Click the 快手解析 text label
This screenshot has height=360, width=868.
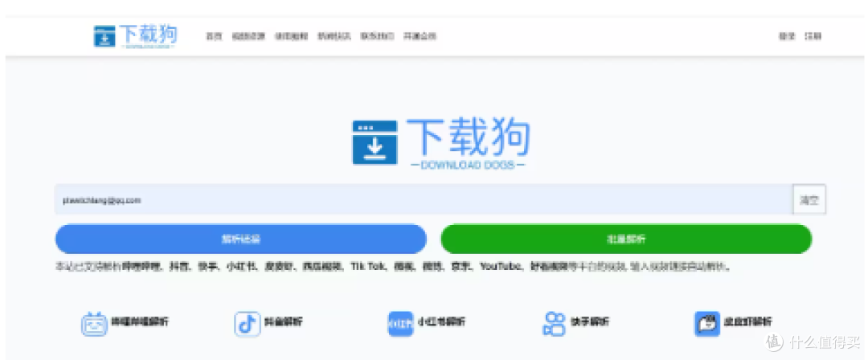tap(590, 321)
